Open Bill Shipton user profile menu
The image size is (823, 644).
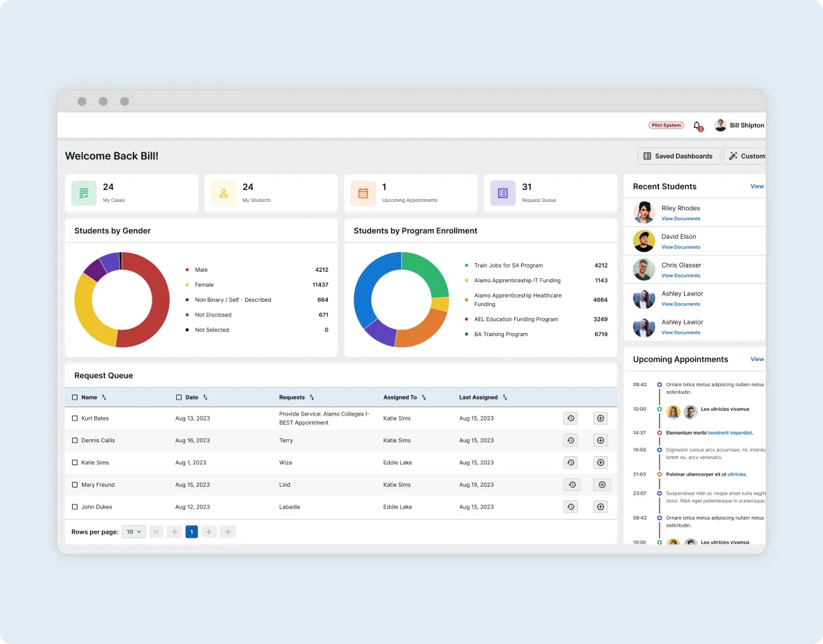741,126
